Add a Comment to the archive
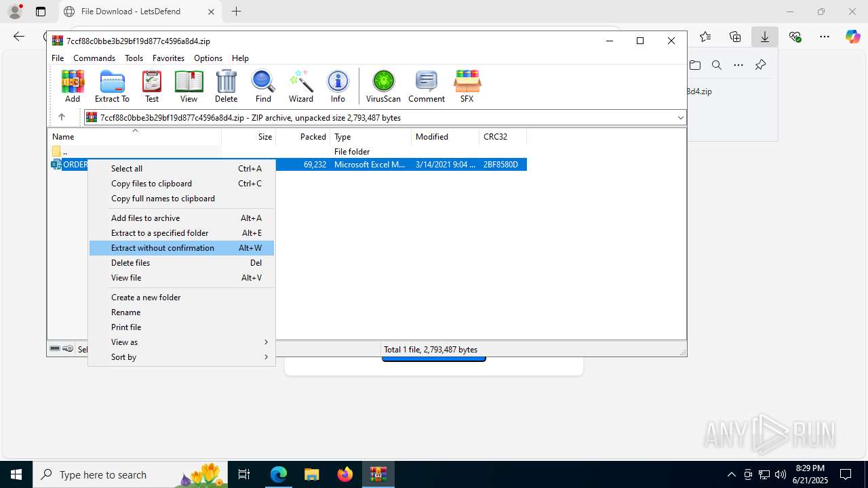Screen dimensions: 868x488 (427, 86)
